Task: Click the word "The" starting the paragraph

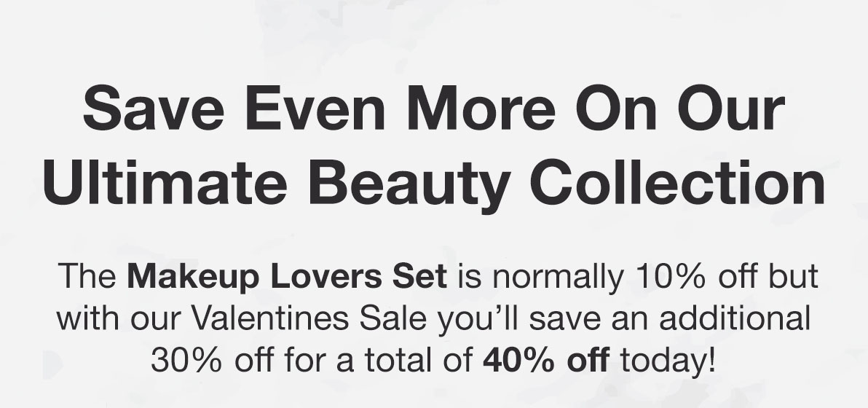Action: pyautogui.click(x=87, y=276)
